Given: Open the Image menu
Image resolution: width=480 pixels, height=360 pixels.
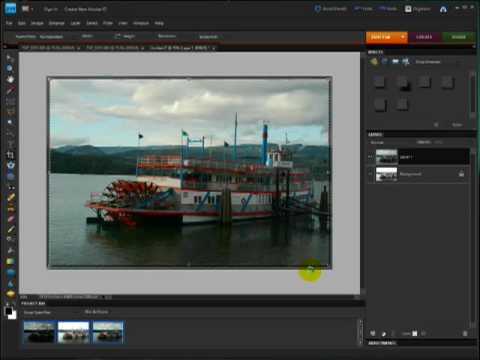Looking at the screenshot, I should (x=37, y=23).
